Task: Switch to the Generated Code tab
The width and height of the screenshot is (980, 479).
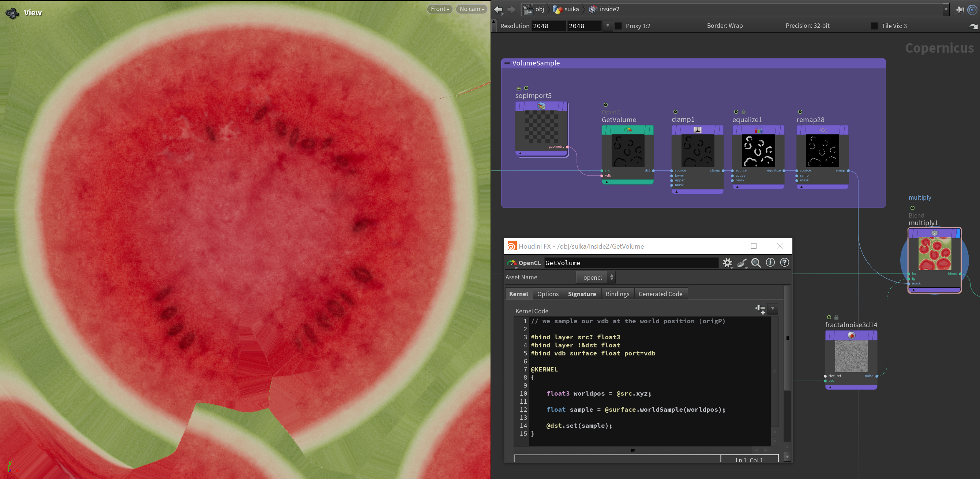Action: point(660,294)
